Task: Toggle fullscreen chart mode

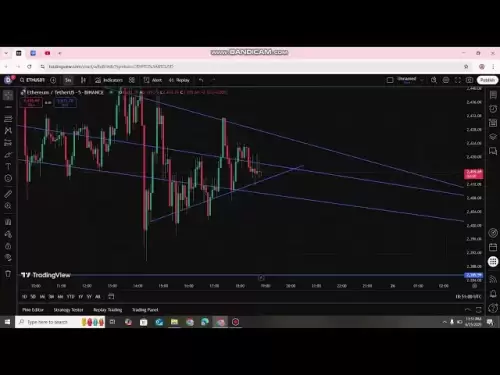Action: click(x=458, y=80)
